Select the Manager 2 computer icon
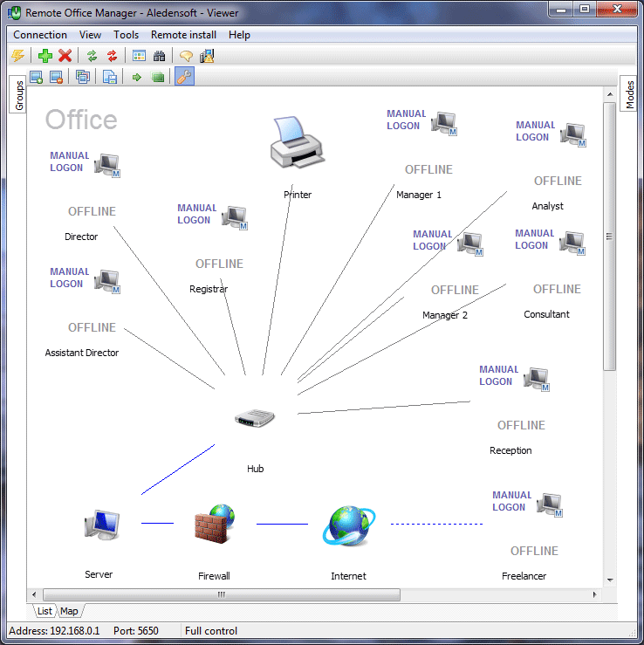This screenshot has height=645, width=644. [x=470, y=244]
